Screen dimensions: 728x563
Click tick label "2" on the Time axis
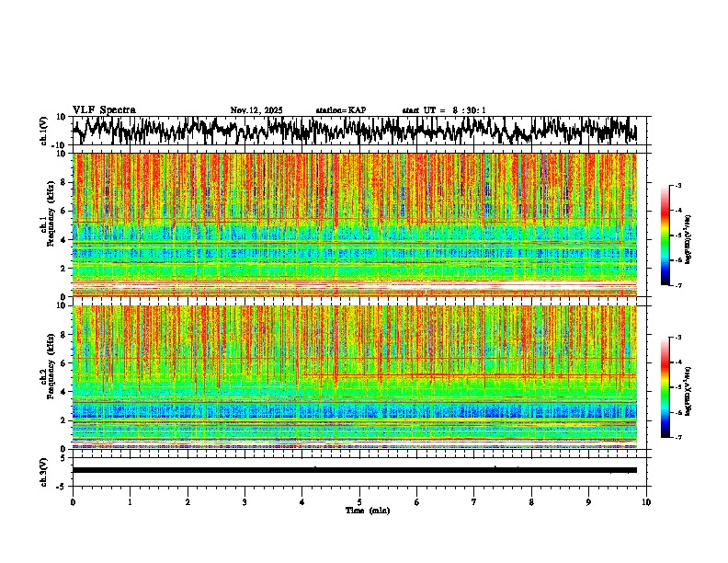coord(188,502)
